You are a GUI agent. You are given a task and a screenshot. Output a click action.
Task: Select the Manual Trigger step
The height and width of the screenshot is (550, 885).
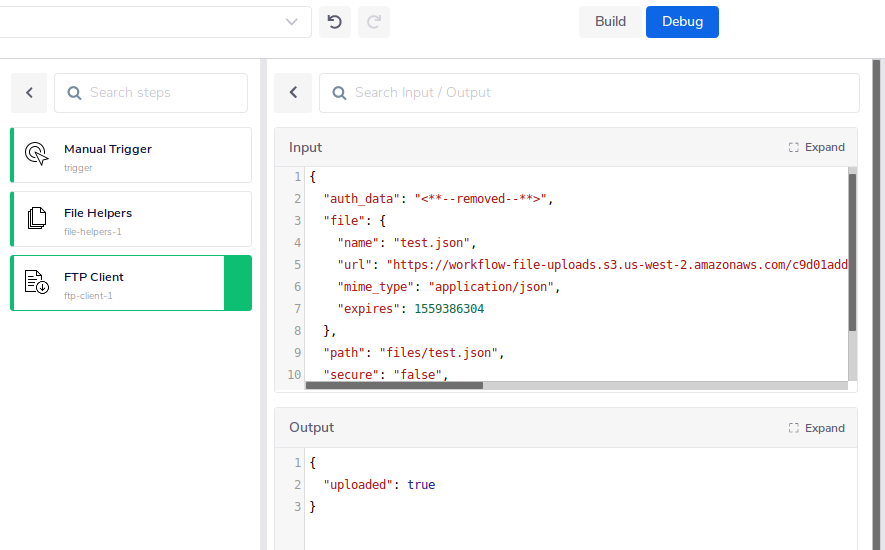coord(131,155)
